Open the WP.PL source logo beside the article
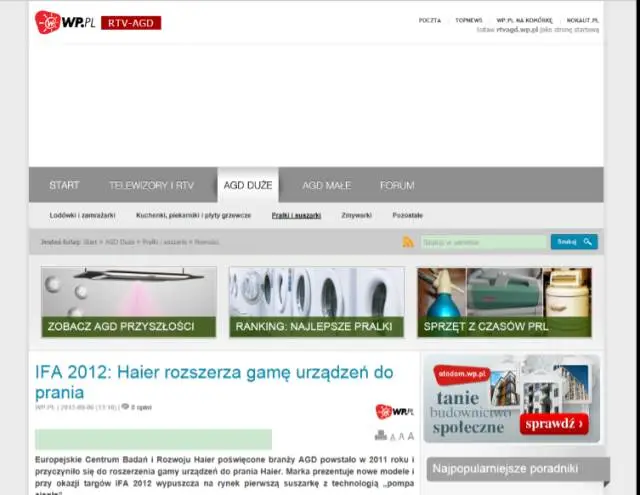This screenshot has height=495, width=640. (394, 411)
